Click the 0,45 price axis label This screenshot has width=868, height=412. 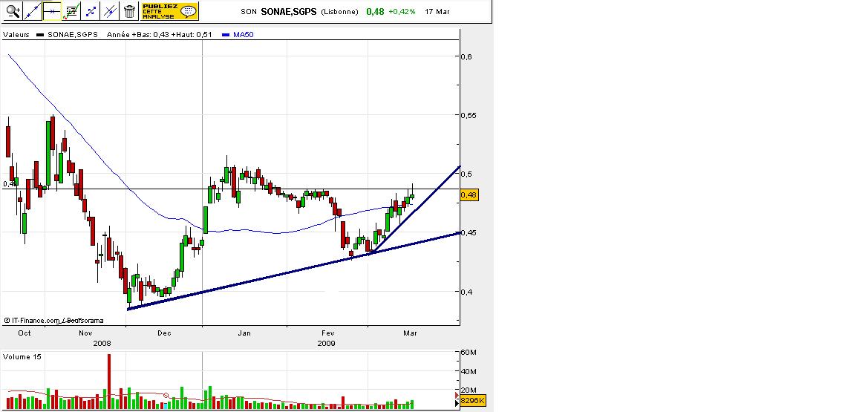(469, 232)
